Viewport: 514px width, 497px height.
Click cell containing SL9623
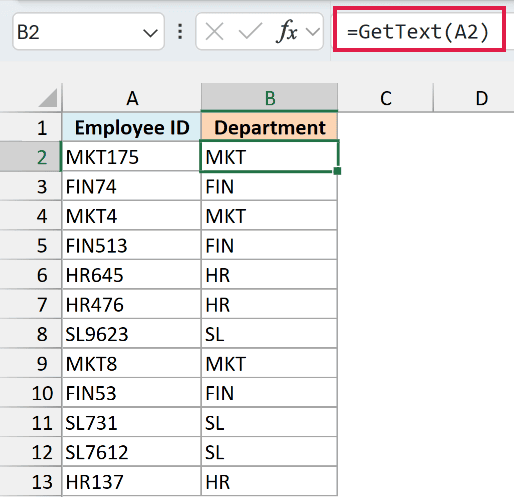tap(132, 334)
